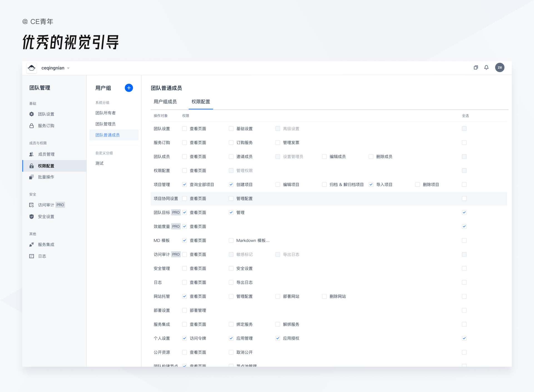This screenshot has height=392, width=534.
Task: Click the shield icon for 安全设置
Action: pyautogui.click(x=32, y=217)
